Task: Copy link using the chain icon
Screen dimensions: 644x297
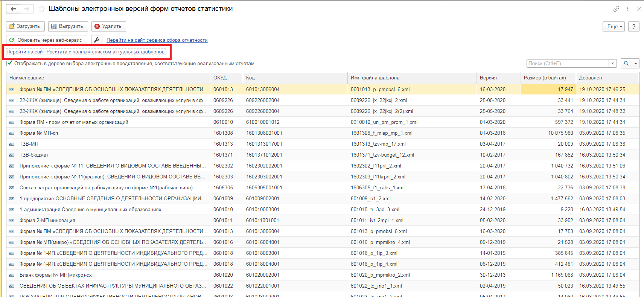Action: coord(616,9)
